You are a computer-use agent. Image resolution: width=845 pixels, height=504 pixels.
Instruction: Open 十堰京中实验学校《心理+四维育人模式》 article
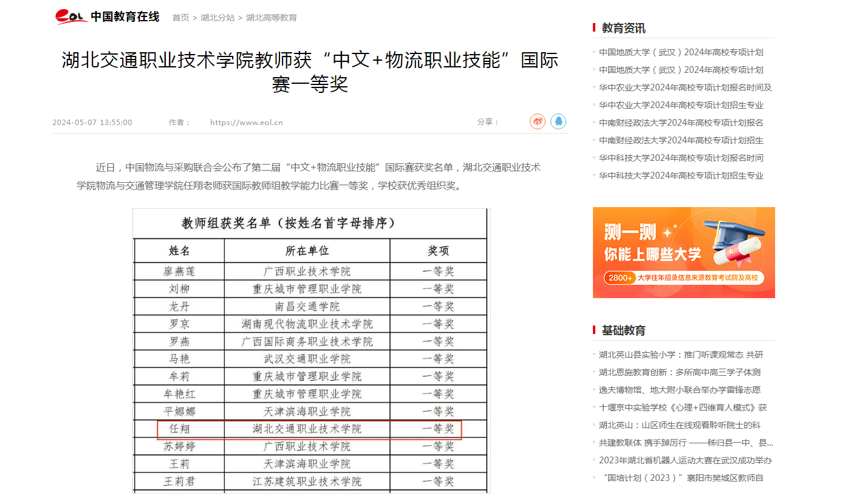(x=683, y=407)
